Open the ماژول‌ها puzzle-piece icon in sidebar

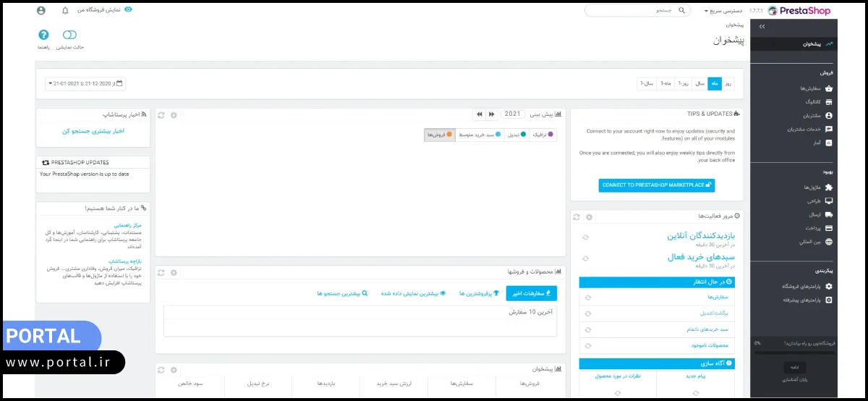pos(829,187)
